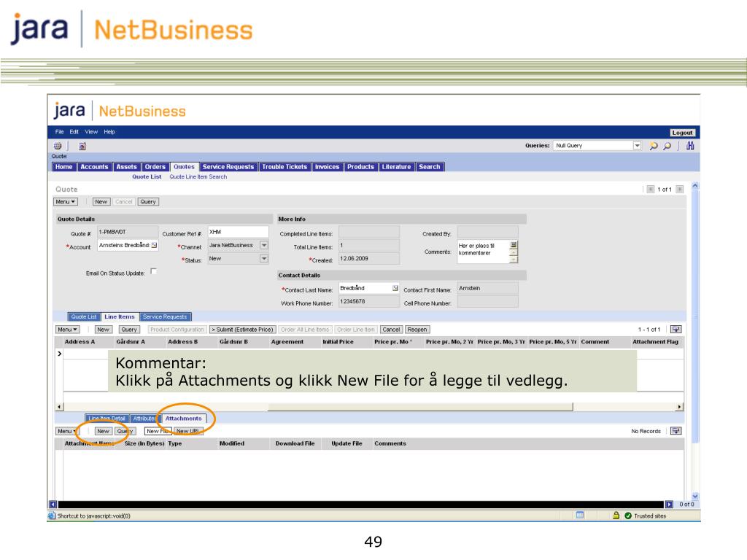The image size is (747, 560).
Task: Click the left arrow at bottom status bar
Action: pos(53,505)
